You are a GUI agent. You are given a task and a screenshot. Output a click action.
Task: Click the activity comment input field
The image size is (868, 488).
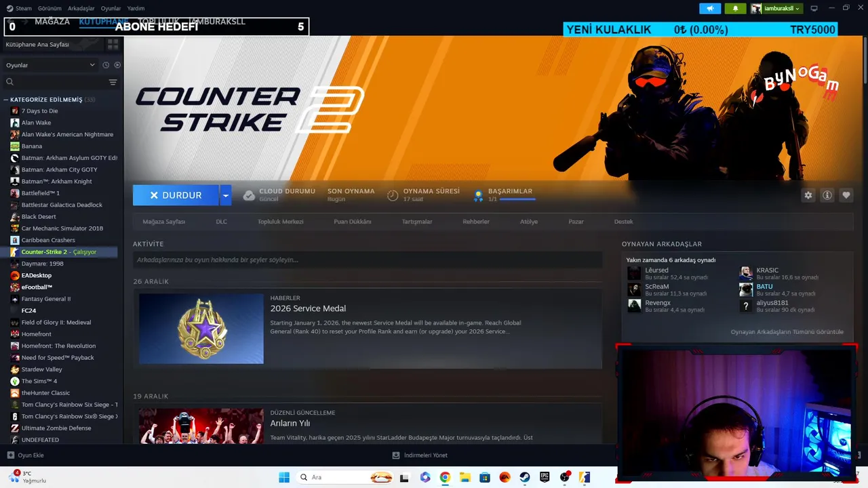(x=368, y=260)
